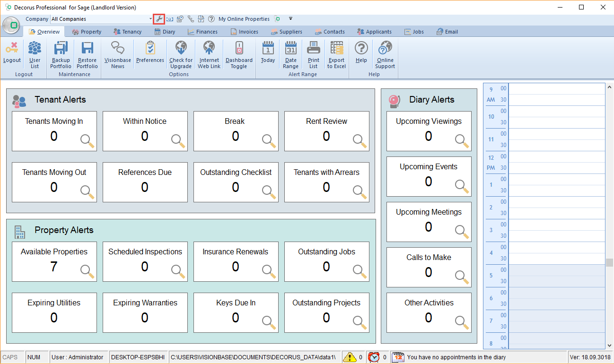View Tenants Moving Out via magnifier
This screenshot has width=614, height=364.
click(x=88, y=192)
